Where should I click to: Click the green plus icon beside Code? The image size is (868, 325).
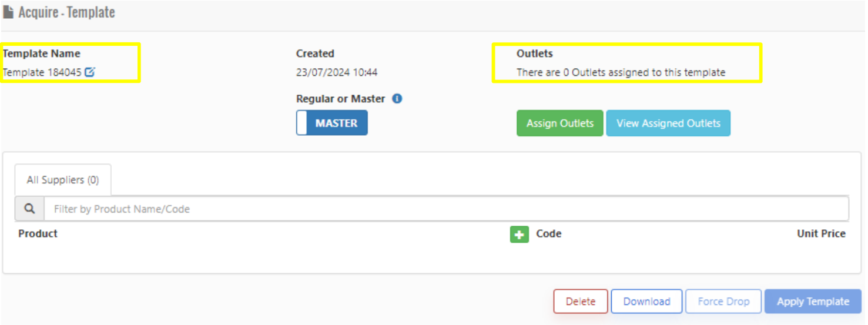tap(519, 234)
